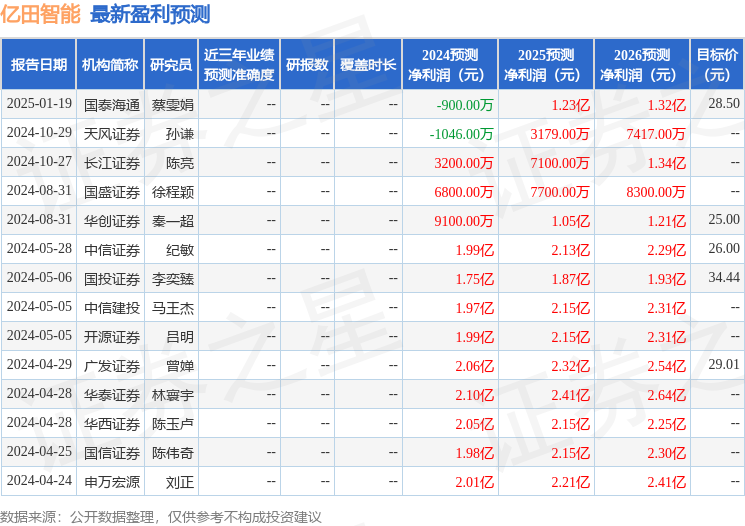Select the 华泰证券 institution cell
Image resolution: width=745 pixels, height=526 pixels.
[x=112, y=395]
